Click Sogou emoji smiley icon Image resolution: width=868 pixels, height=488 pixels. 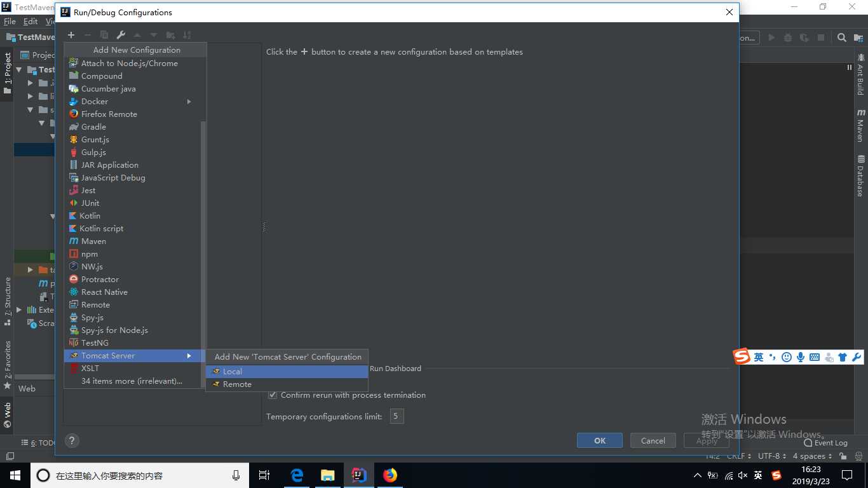click(787, 357)
